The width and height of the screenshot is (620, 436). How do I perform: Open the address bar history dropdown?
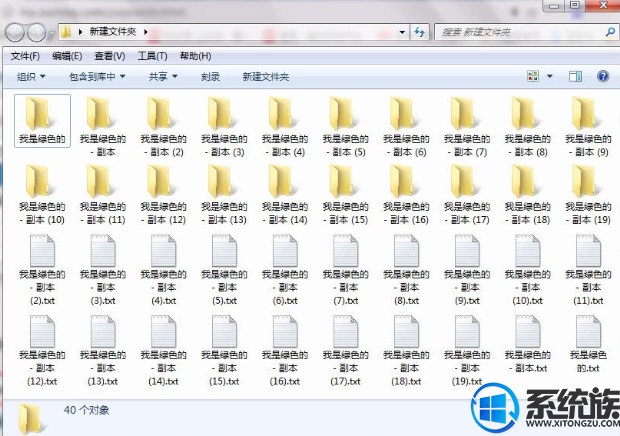tap(402, 32)
